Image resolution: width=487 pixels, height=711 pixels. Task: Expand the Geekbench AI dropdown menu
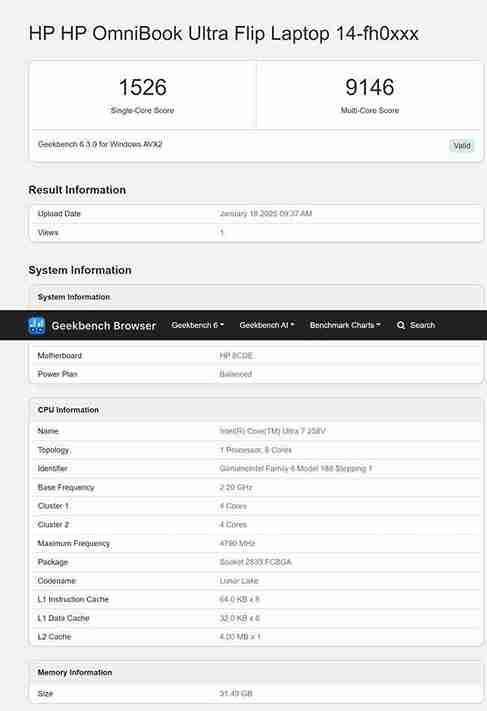point(267,325)
